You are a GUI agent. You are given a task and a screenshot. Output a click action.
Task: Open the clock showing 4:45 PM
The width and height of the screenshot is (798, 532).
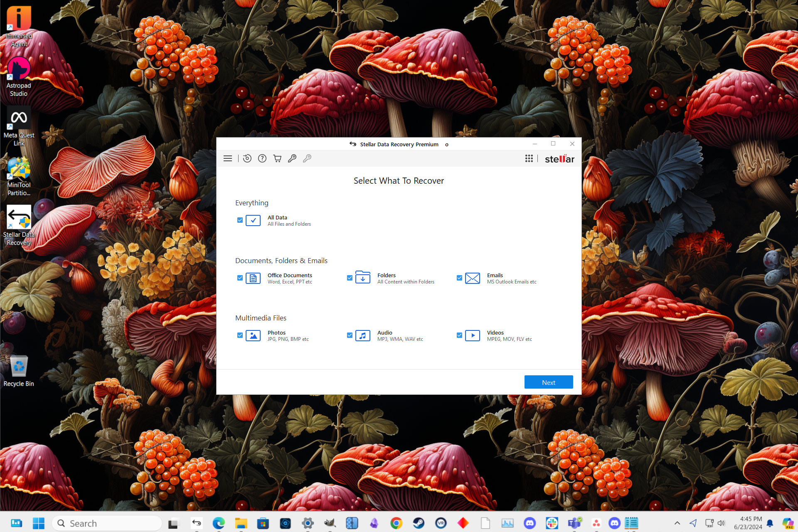point(748,523)
